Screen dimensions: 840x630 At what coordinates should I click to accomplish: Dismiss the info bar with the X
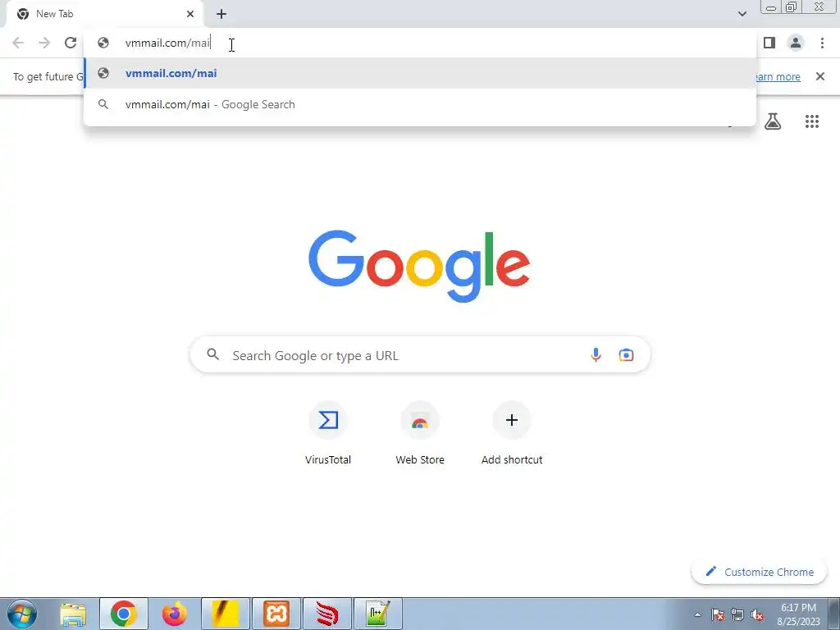[x=820, y=76]
